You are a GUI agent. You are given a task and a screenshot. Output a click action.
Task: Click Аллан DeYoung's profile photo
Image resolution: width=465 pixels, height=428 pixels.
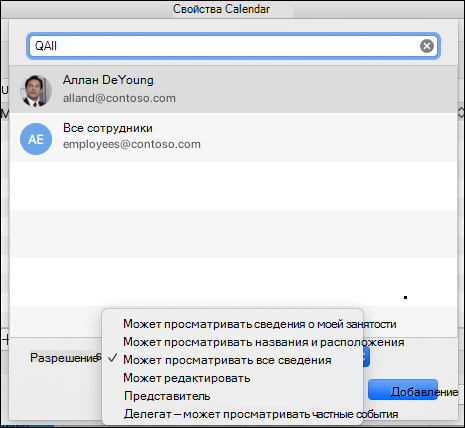[36, 91]
